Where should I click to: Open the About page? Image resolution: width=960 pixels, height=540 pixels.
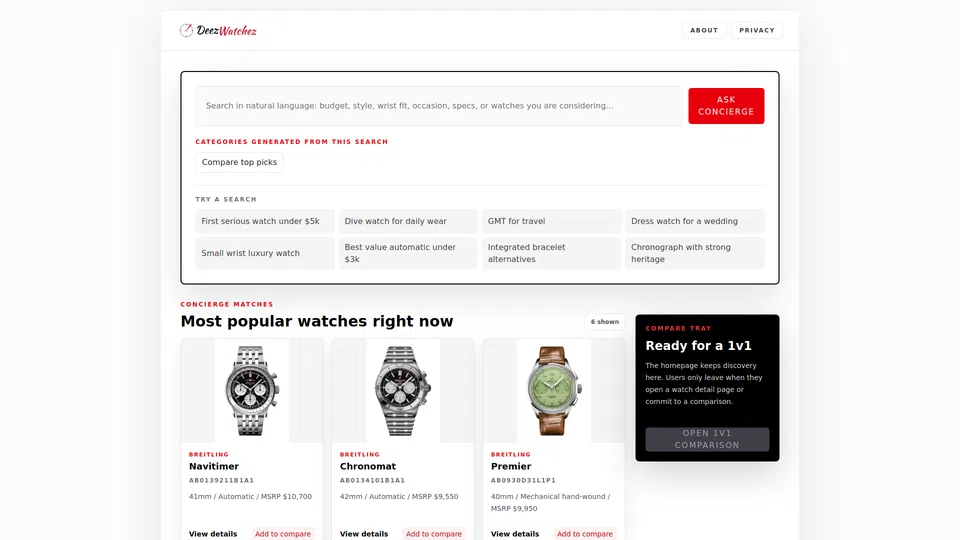[x=704, y=30]
